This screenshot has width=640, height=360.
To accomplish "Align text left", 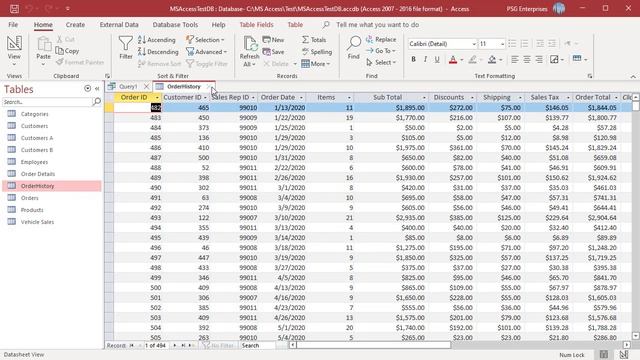I will tap(515, 60).
